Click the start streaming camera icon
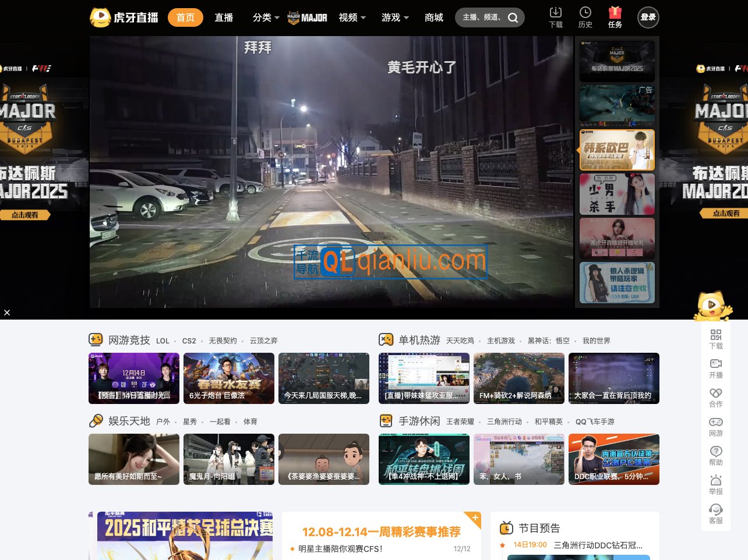The width and height of the screenshot is (748, 560). coord(715,364)
